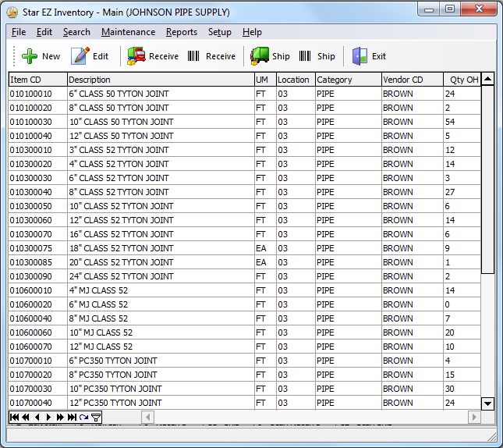503x448 pixels.
Task: Jump back a page of records
Action: click(x=26, y=417)
